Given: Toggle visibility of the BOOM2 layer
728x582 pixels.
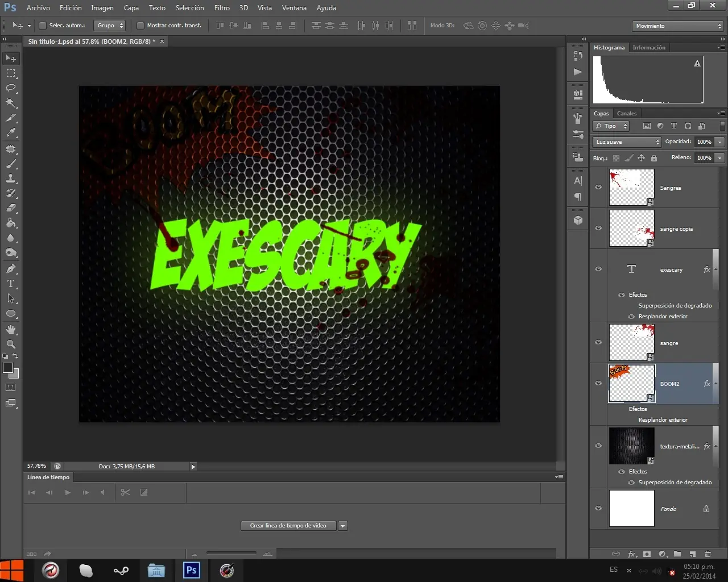Looking at the screenshot, I should (598, 383).
